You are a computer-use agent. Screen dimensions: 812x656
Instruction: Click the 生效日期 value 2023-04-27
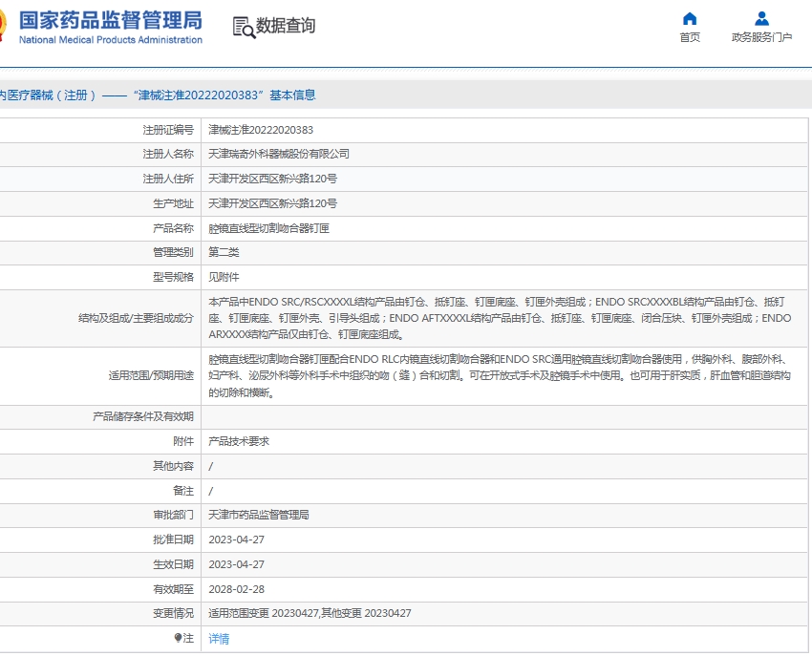point(236,565)
